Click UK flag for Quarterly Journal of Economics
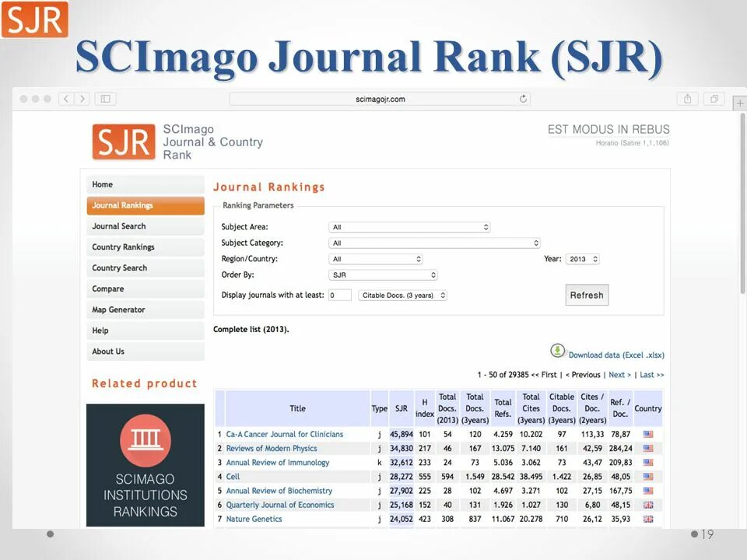 pyautogui.click(x=648, y=505)
